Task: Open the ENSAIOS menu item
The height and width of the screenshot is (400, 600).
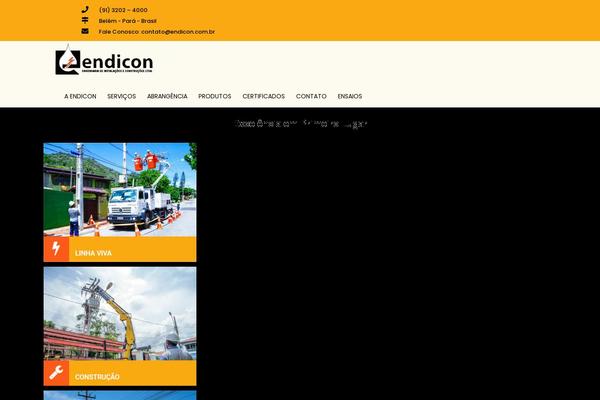Action: 350,96
